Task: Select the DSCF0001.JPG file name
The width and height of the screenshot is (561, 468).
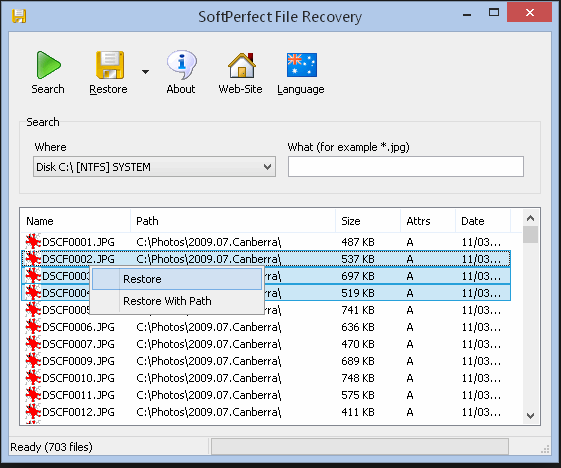Action: [x=78, y=242]
